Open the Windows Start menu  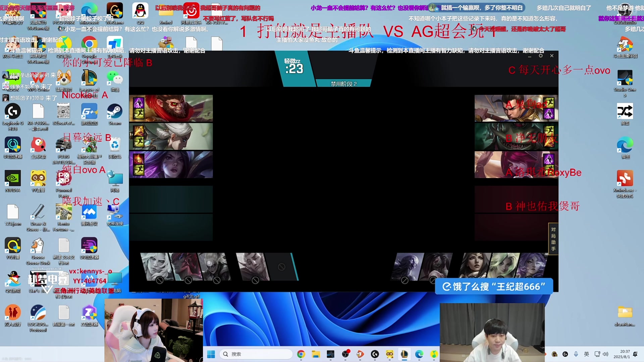(x=211, y=354)
